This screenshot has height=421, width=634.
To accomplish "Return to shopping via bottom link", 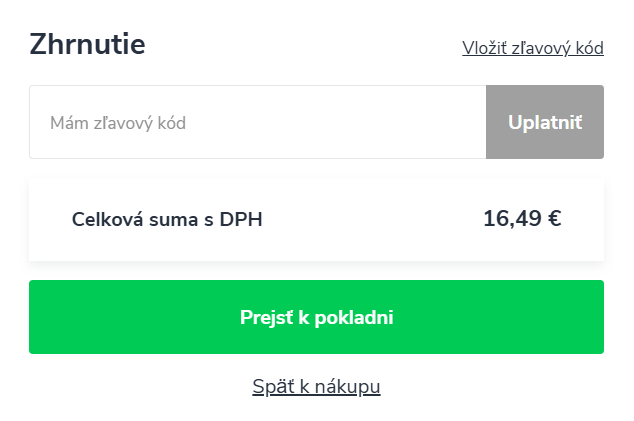I will (316, 386).
